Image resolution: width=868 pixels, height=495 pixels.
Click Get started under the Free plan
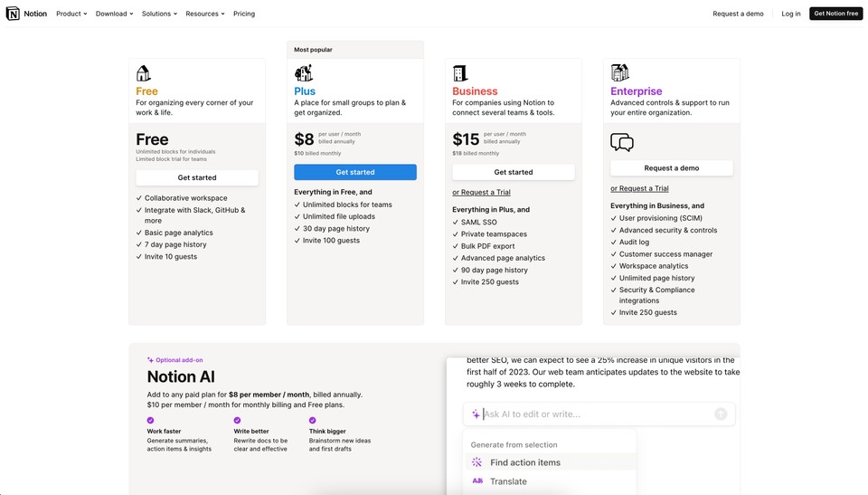(x=197, y=177)
